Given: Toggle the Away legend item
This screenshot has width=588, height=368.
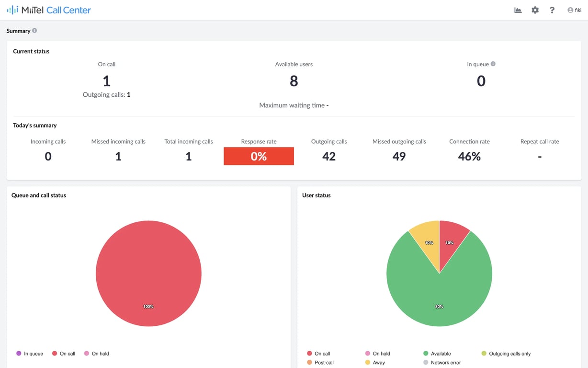Looking at the screenshot, I should point(375,363).
